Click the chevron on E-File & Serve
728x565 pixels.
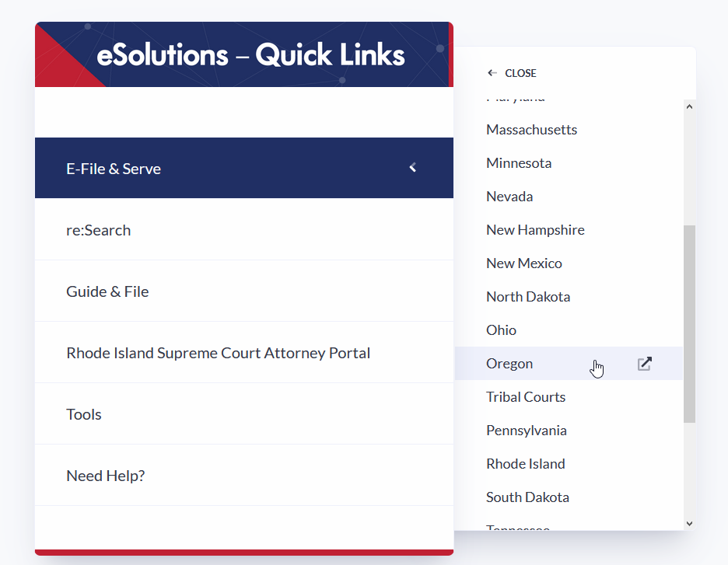[x=412, y=167]
